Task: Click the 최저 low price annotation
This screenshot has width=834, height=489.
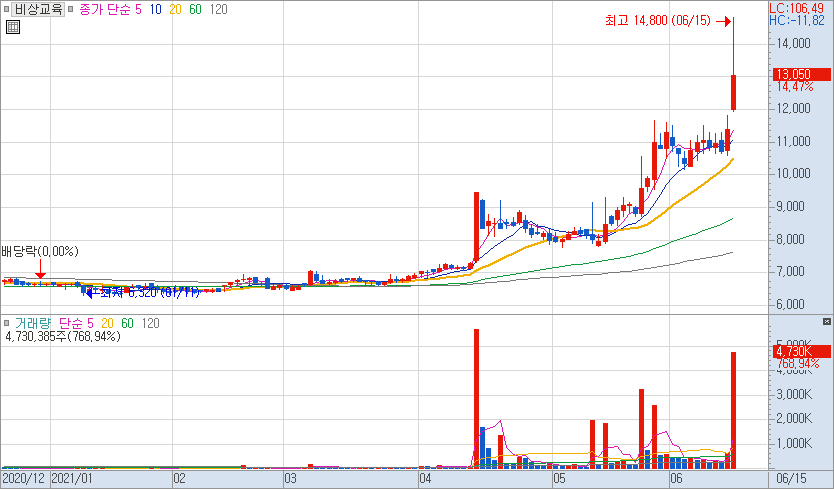Action: [x=150, y=292]
